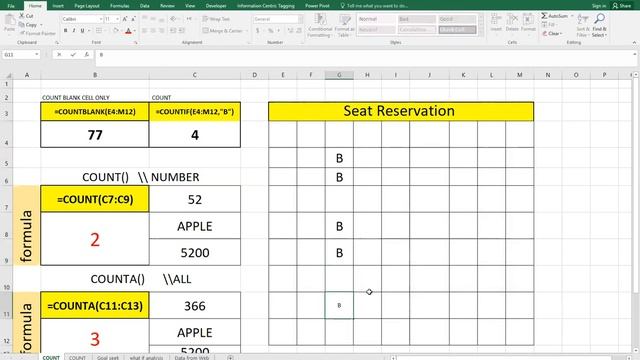
Task: Open the Clear eraser menu
Action: click(x=552, y=33)
